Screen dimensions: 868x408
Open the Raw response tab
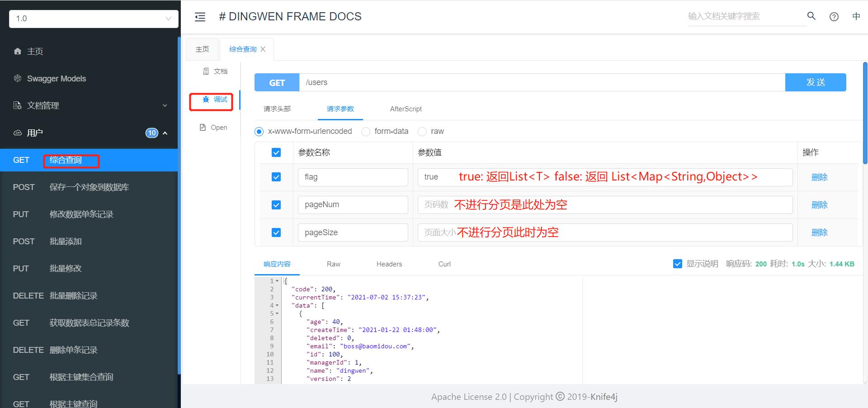tap(334, 264)
